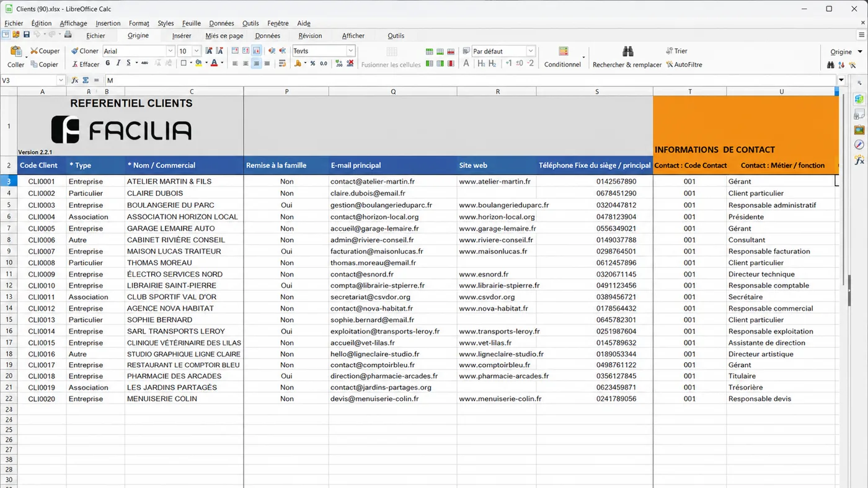Click decimal 0.0 number format icon
Image resolution: width=868 pixels, height=488 pixels.
[324, 63]
